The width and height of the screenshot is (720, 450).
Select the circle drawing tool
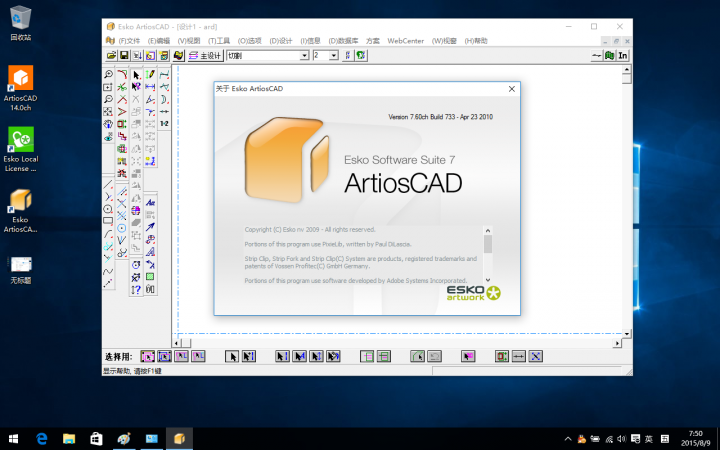[x=108, y=209]
